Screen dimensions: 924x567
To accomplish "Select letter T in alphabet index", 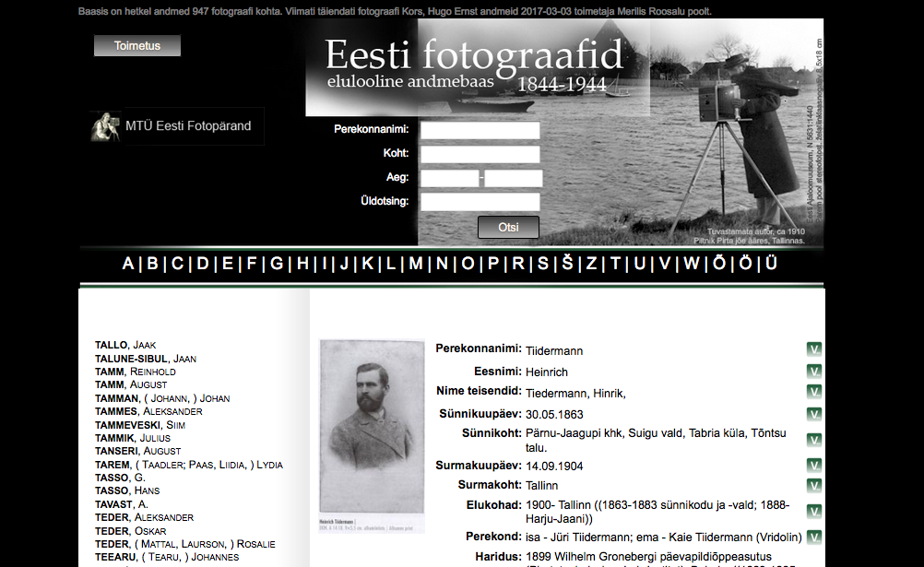I will click(x=615, y=264).
